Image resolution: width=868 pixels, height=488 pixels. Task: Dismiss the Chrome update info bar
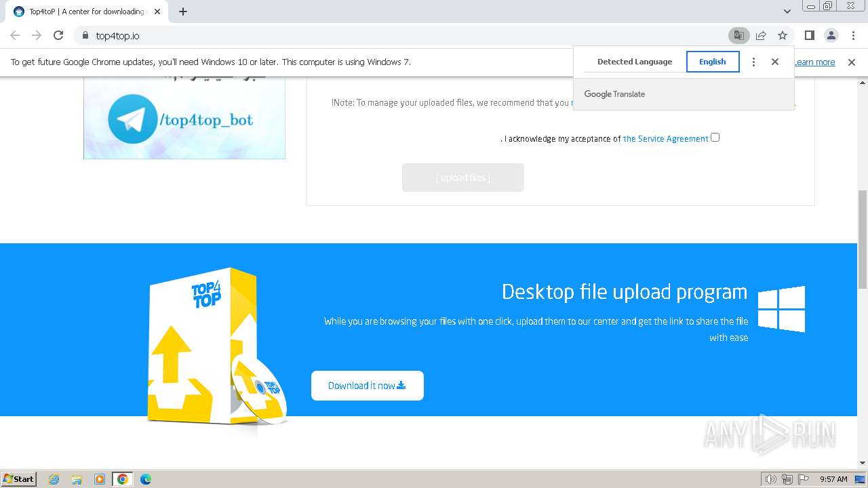[852, 62]
